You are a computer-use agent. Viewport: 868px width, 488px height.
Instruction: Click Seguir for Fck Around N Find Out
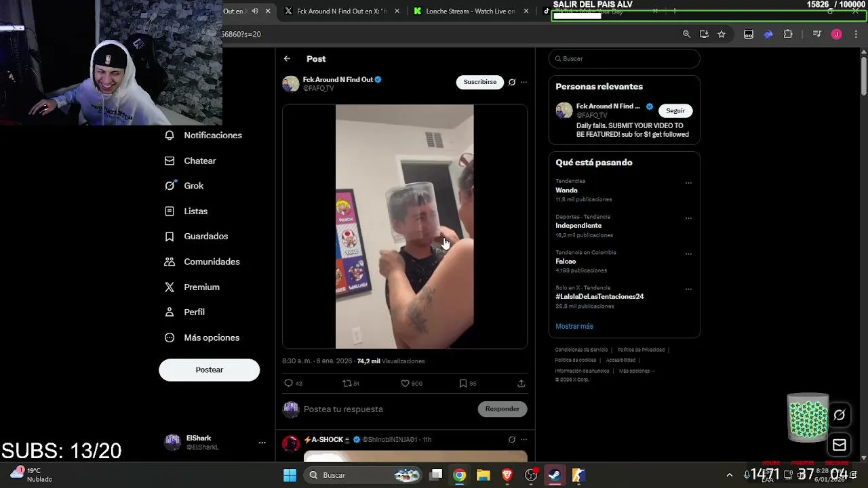pyautogui.click(x=675, y=110)
